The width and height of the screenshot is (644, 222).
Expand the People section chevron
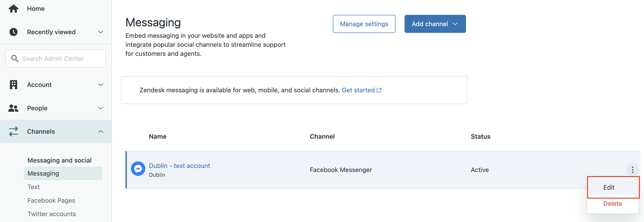(100, 108)
